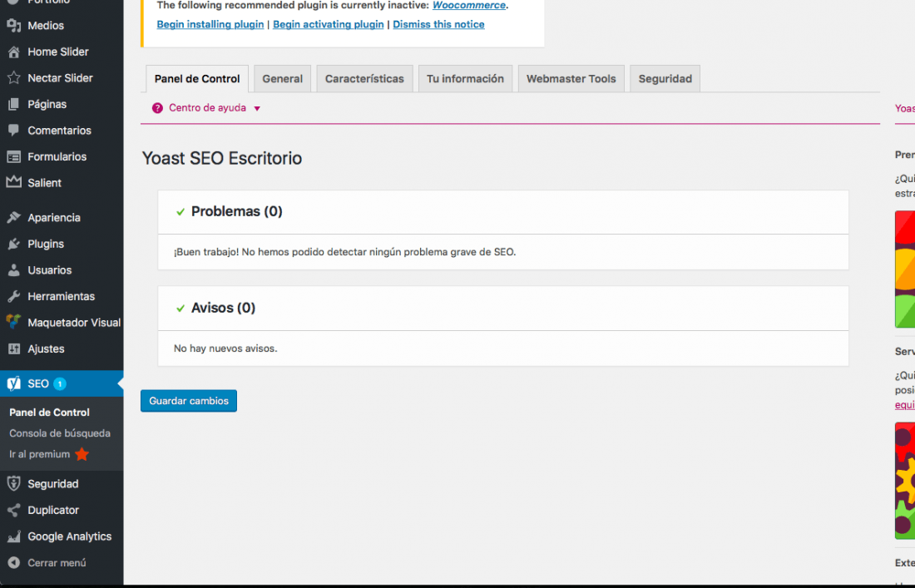Viewport: 915px width, 588px height.
Task: Dismiss this notice link
Action: click(x=438, y=24)
